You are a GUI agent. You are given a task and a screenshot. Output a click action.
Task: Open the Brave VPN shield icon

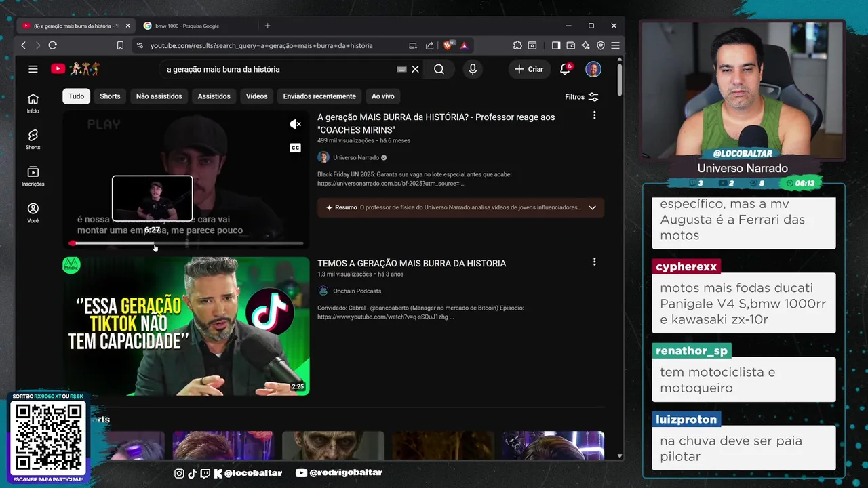[x=601, y=45]
